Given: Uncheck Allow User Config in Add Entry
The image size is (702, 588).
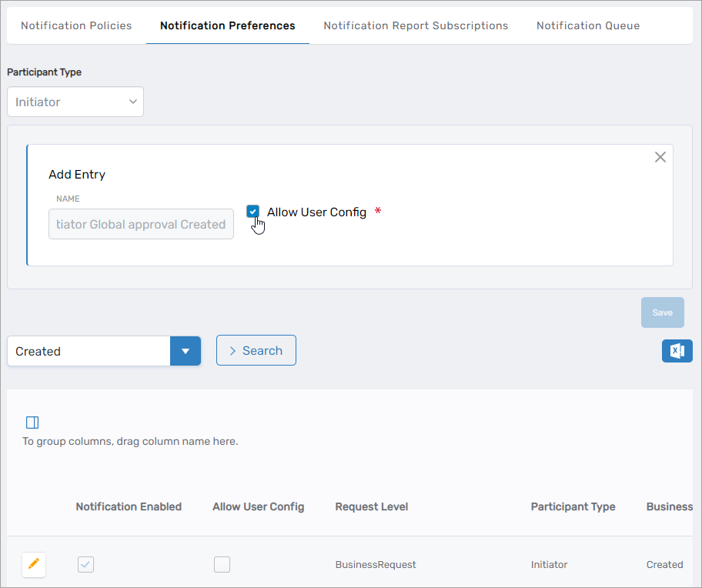Looking at the screenshot, I should [252, 211].
